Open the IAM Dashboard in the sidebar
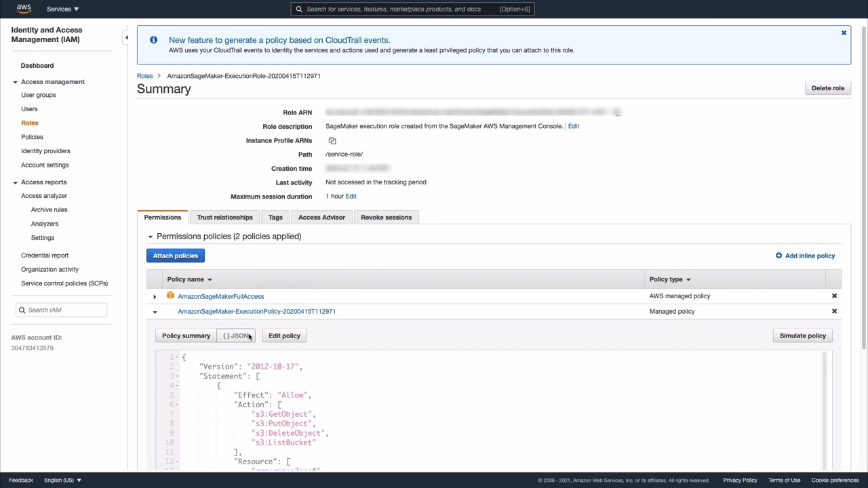This screenshot has height=488, width=868. [37, 66]
